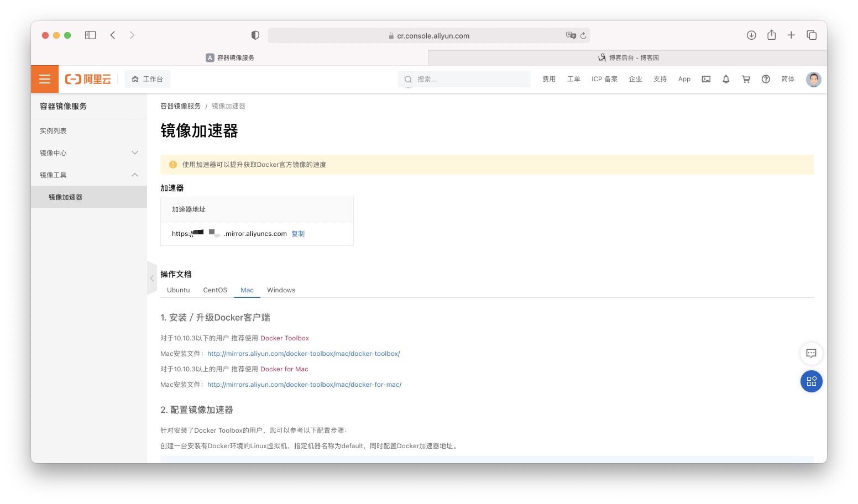Toggle the Safari sidebar icon
Image resolution: width=858 pixels, height=504 pixels.
coord(91,35)
